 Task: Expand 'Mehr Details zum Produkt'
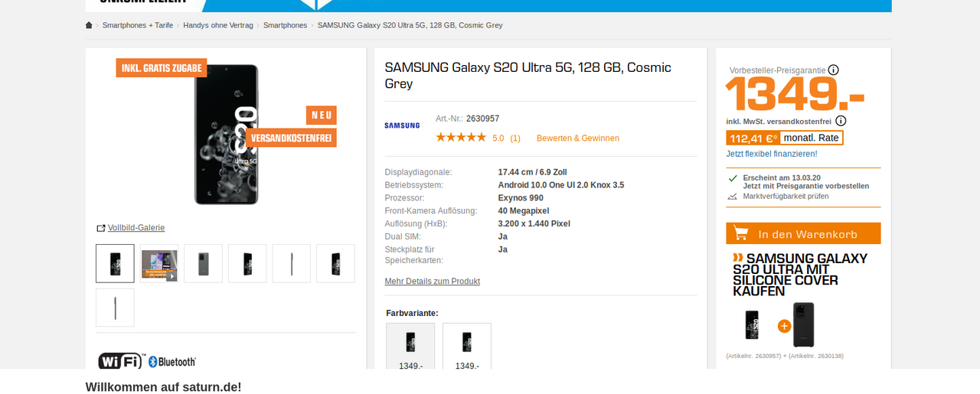click(433, 282)
